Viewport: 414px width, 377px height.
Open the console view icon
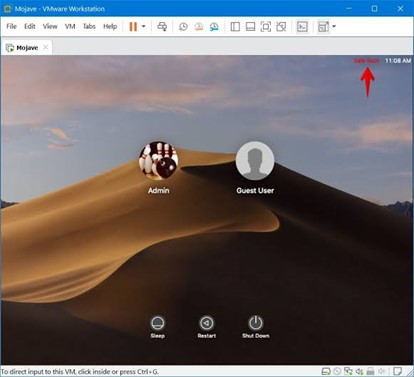click(x=302, y=27)
